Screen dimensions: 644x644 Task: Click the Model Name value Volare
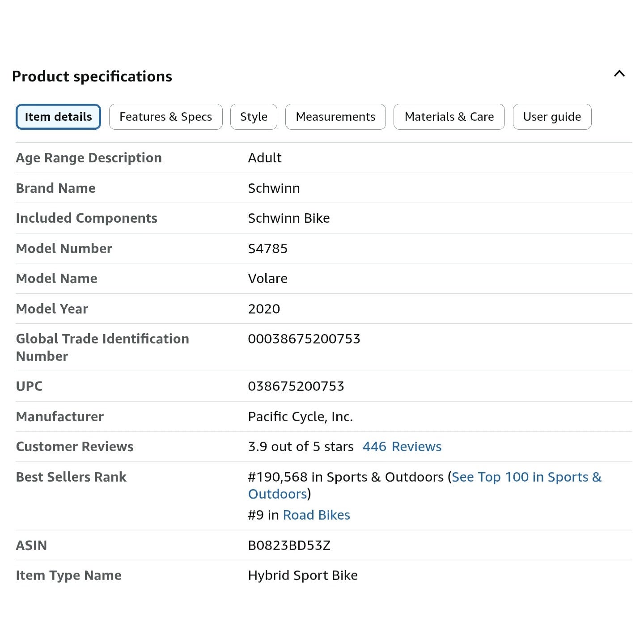(x=267, y=279)
